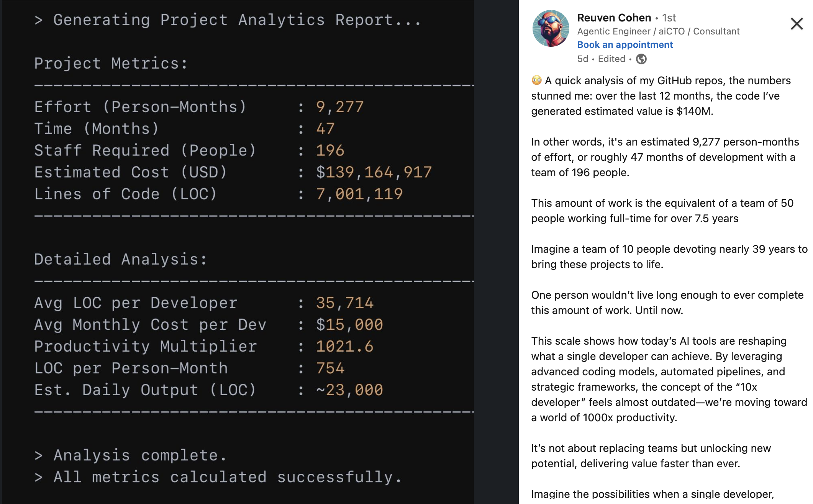
Task: Click the Project Metrics heading in image
Action: (x=111, y=64)
